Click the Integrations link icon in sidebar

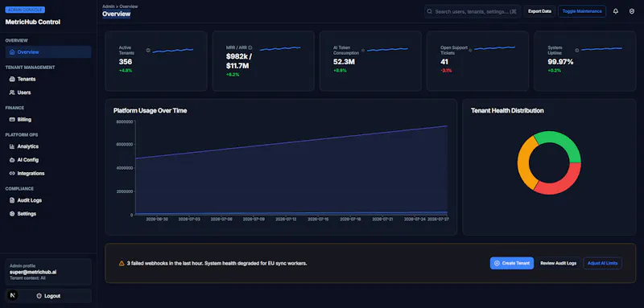click(x=12, y=174)
